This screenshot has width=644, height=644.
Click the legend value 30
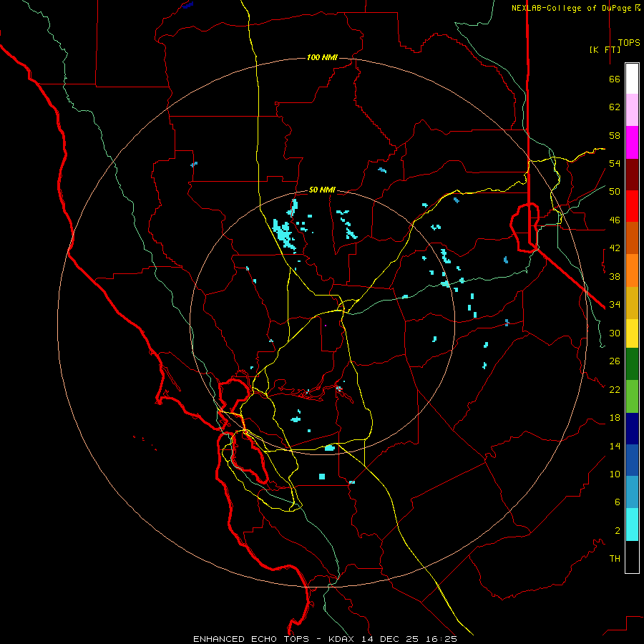[615, 333]
